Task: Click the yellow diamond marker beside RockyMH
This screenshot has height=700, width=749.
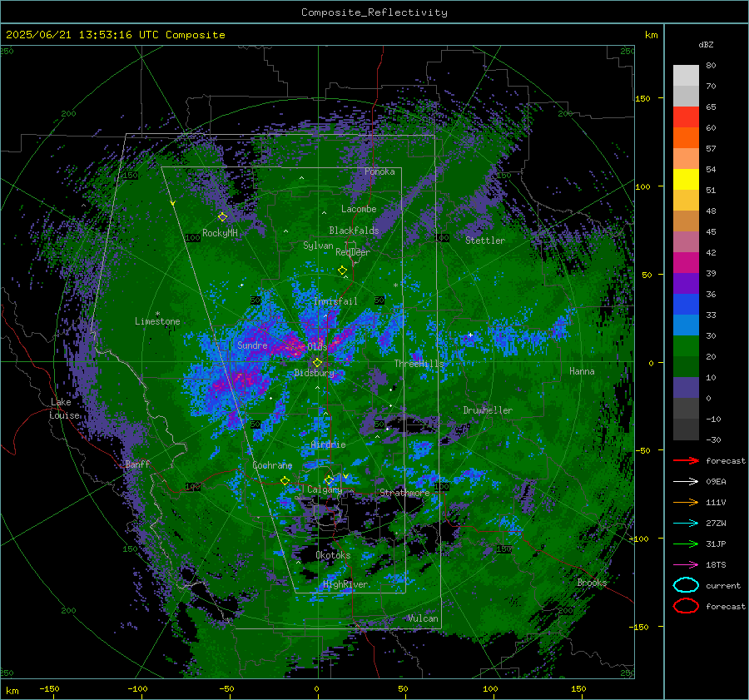Action: 222,217
